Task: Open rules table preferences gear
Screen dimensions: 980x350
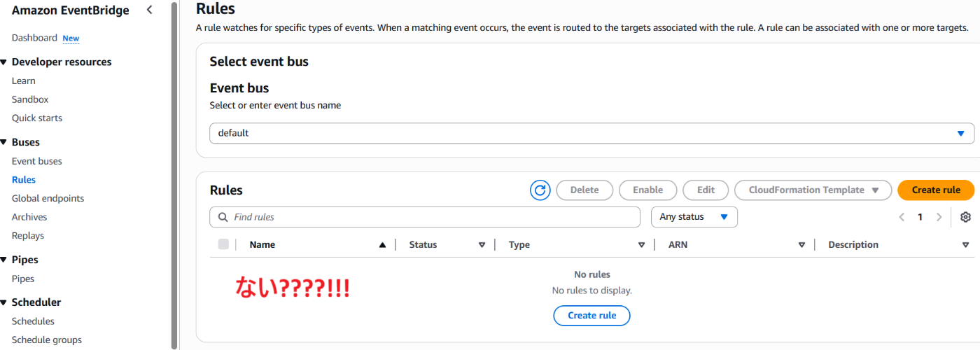Action: (965, 217)
